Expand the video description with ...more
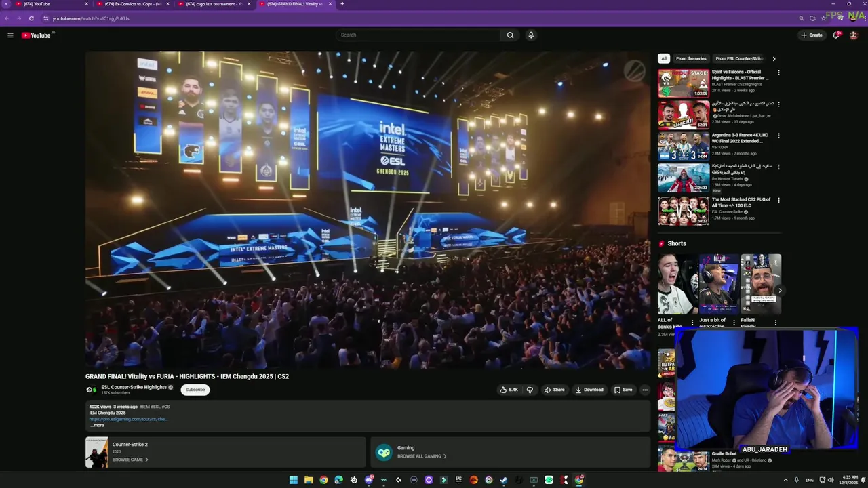Image resolution: width=868 pixels, height=488 pixels. [x=98, y=426]
